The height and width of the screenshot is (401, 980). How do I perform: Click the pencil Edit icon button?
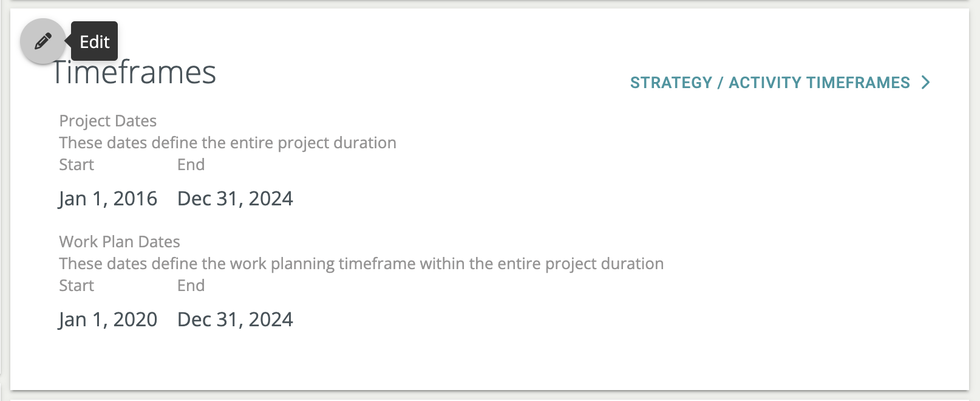click(x=43, y=41)
